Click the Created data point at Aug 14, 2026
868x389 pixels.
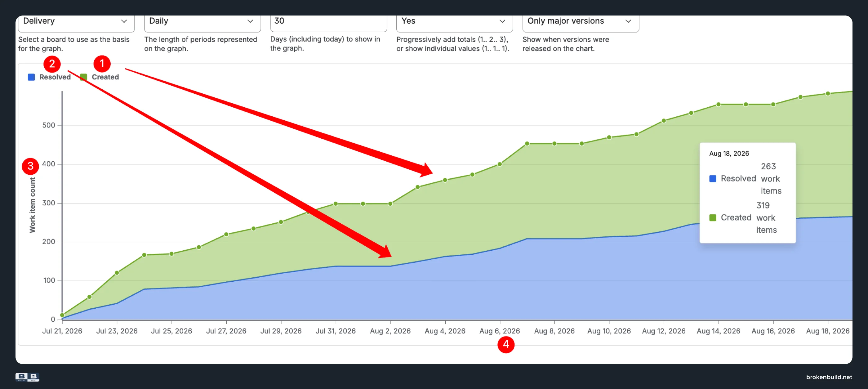pyautogui.click(x=719, y=105)
